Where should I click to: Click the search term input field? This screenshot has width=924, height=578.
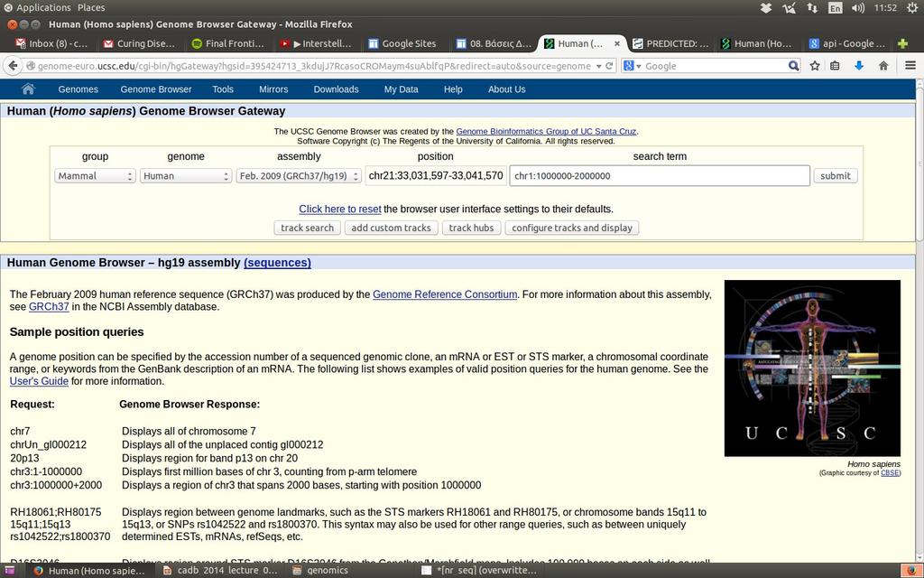[660, 176]
